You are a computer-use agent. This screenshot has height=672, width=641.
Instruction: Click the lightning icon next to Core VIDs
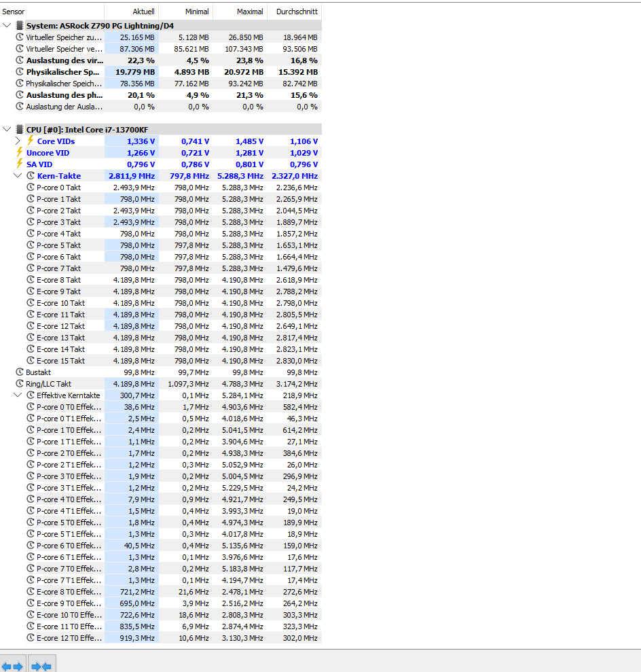click(x=31, y=141)
